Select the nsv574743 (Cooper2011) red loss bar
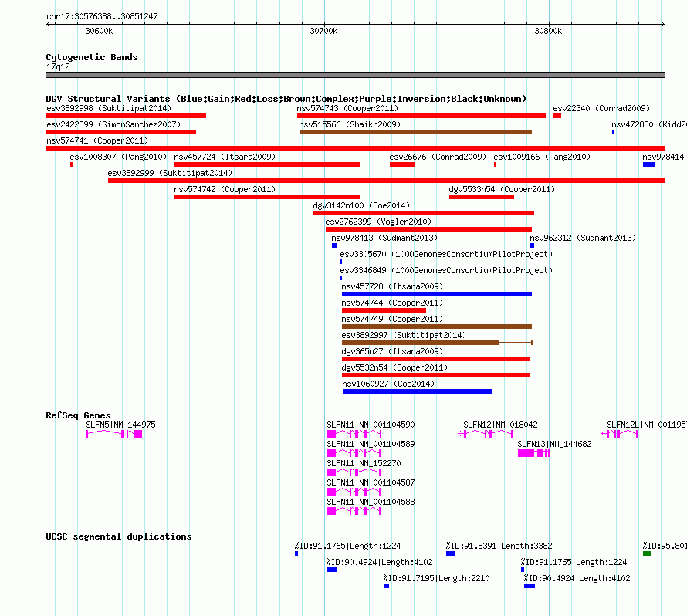Viewport: 687px width, 616px height. 421,116
